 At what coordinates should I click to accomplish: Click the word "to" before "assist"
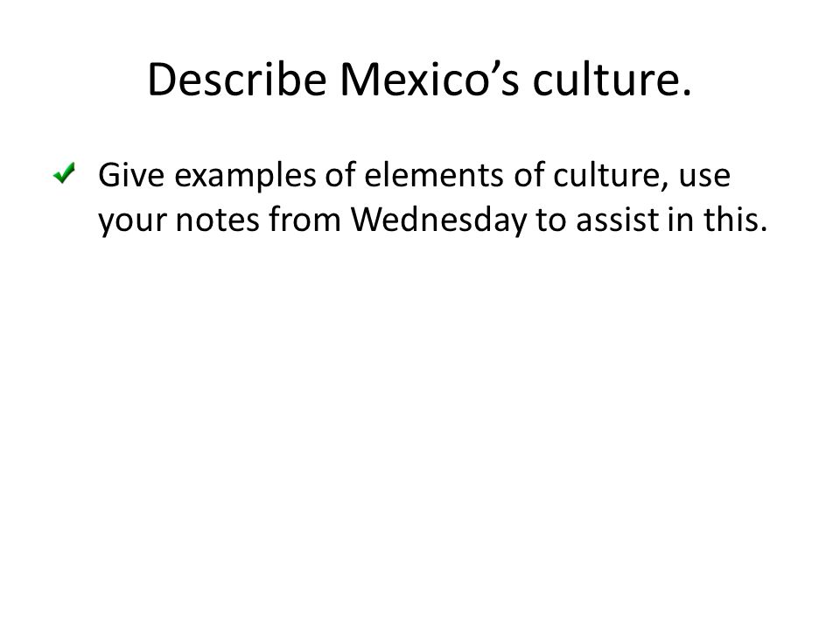coord(551,220)
